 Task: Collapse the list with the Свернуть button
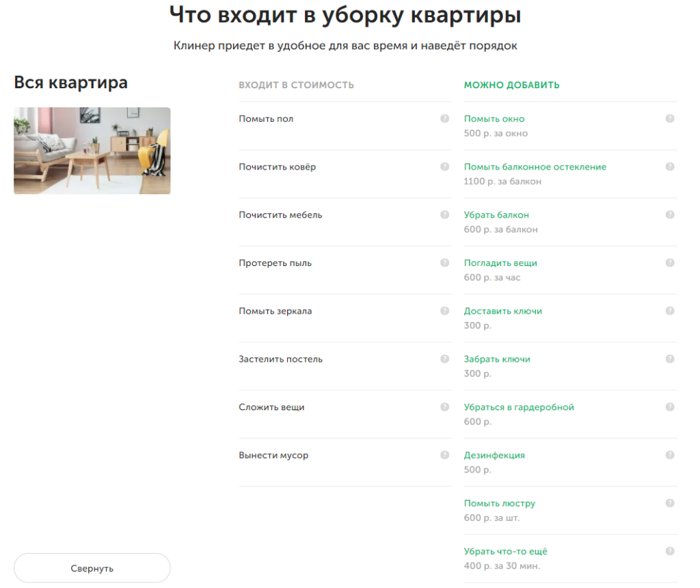tap(92, 568)
